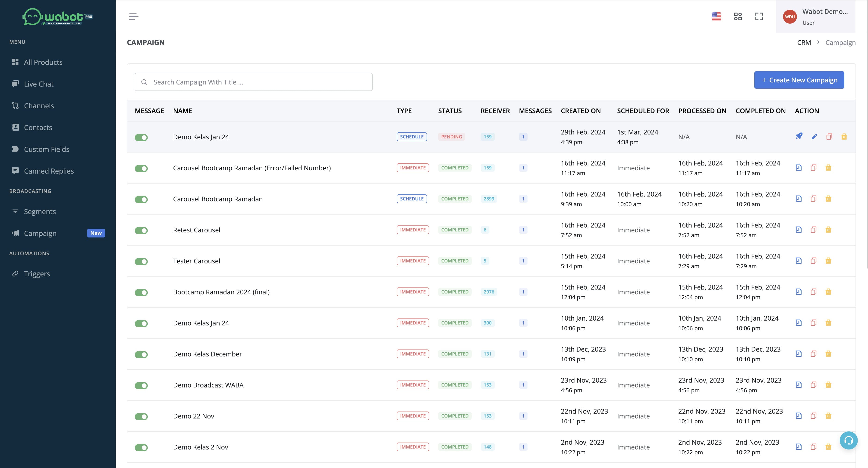Screen dimensions: 868x468
Task: Click the 2976 receiver count badge
Action: 489,292
